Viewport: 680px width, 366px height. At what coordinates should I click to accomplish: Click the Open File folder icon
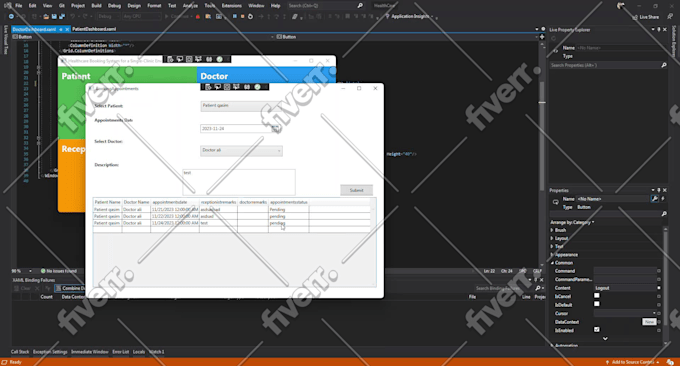46,16
